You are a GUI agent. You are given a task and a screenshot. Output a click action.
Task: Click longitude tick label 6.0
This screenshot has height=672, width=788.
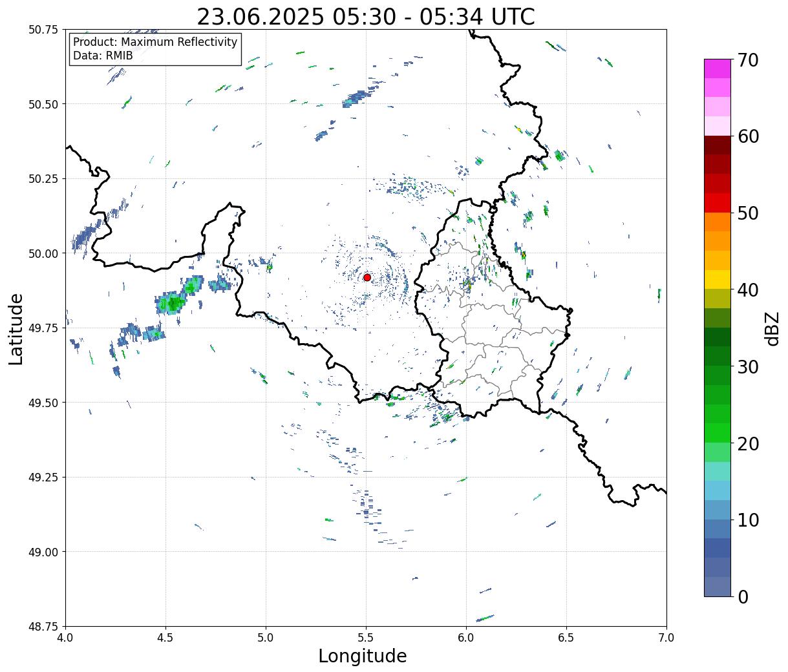pyautogui.click(x=466, y=638)
